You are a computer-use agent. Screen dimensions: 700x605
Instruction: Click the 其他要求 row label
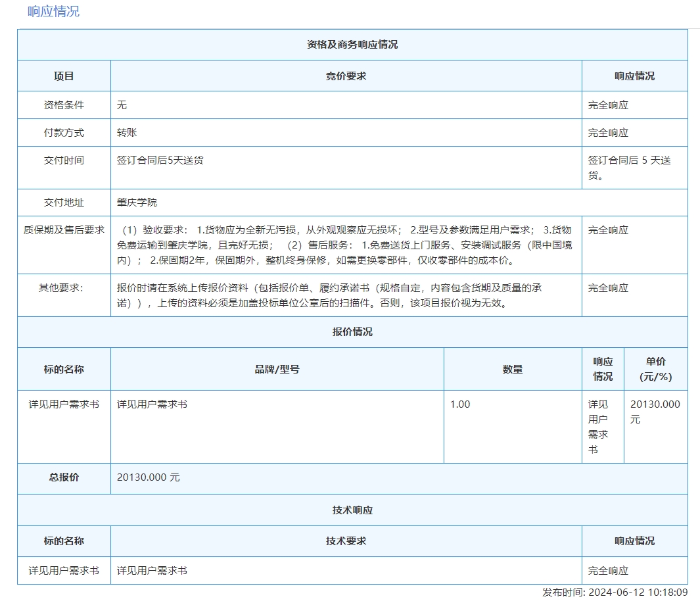point(64,288)
